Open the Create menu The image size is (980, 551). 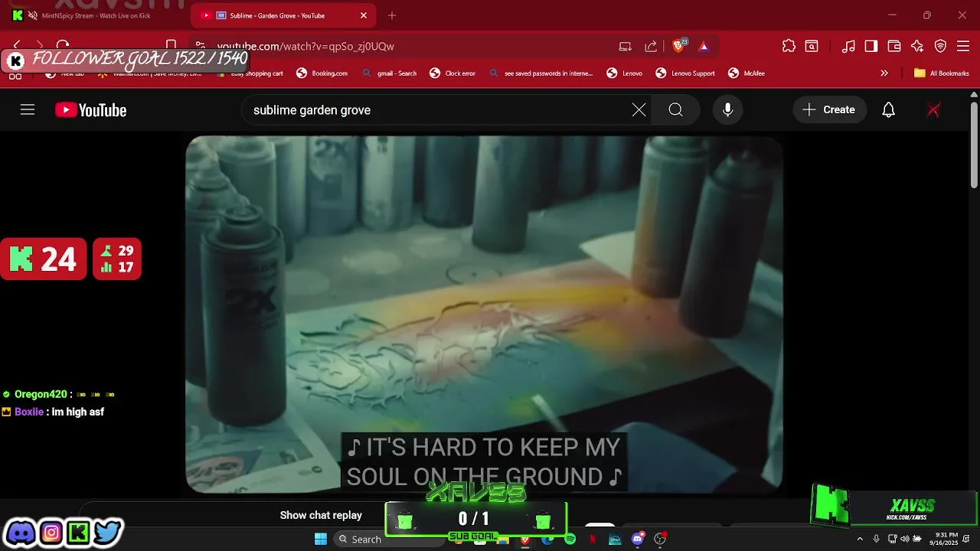(829, 110)
